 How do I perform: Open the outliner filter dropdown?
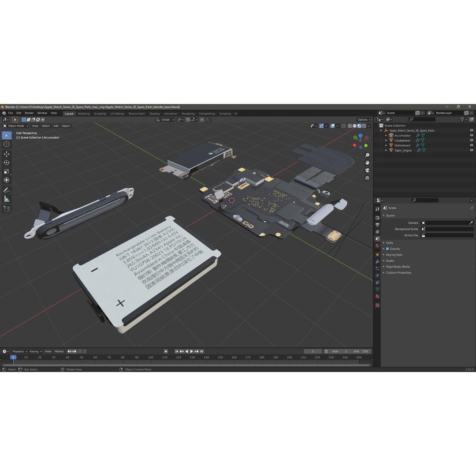click(x=464, y=119)
